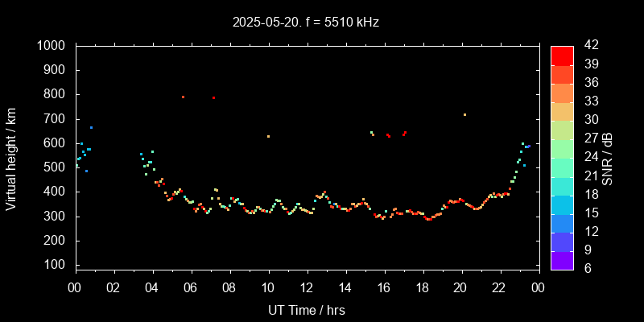
Task: Click the 12 tick label on the time axis
Action: tap(307, 287)
